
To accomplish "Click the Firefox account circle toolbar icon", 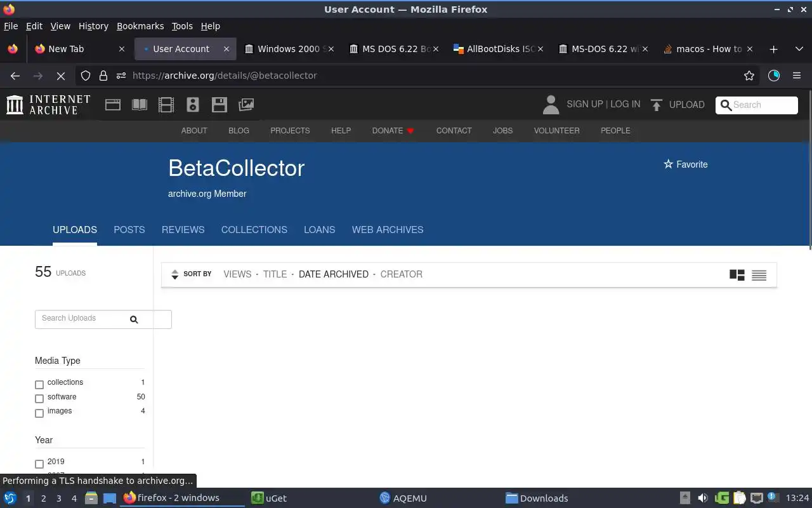I will [774, 76].
